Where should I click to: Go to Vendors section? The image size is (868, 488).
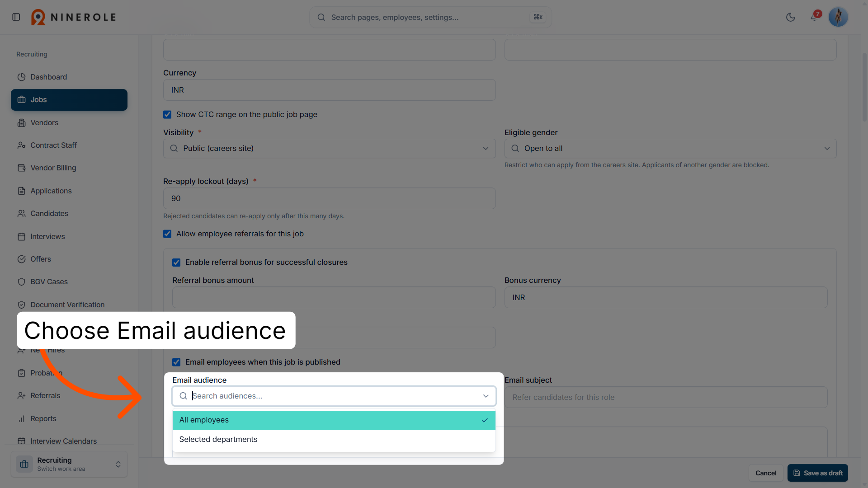point(69,122)
